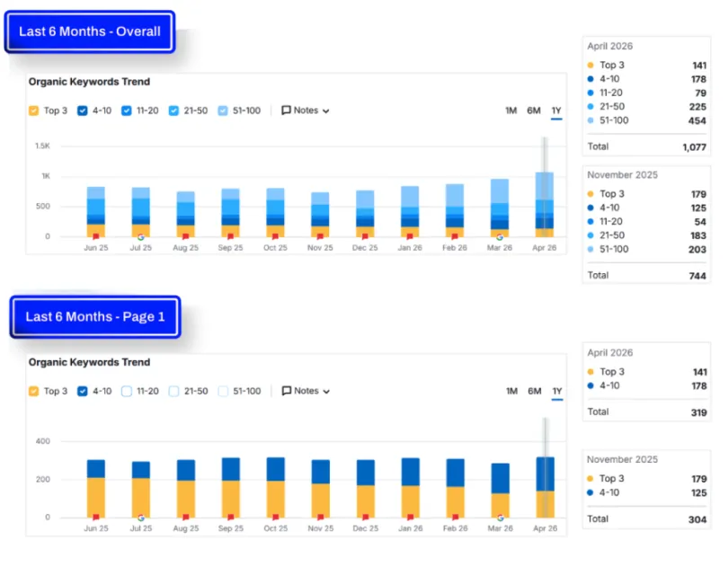The width and height of the screenshot is (728, 575).
Task: Click the red note flag under Oct 25 Overall bar
Action: pyautogui.click(x=275, y=236)
